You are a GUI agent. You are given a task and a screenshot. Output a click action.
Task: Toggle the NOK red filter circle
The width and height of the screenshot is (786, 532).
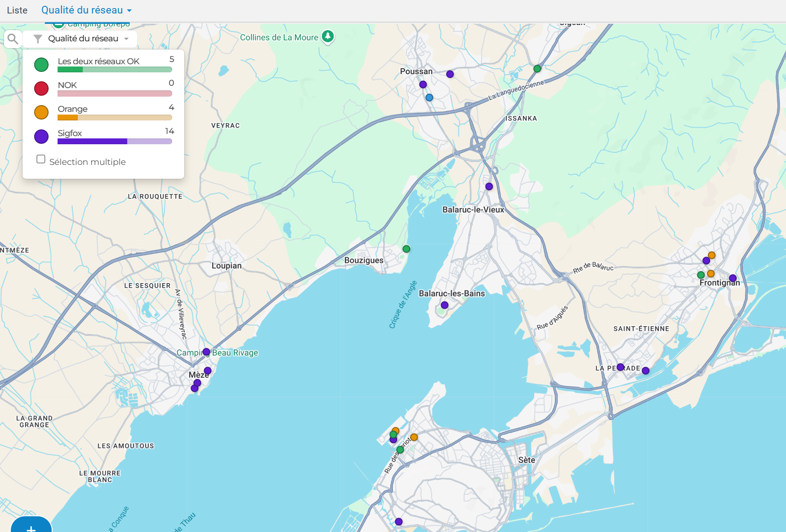click(x=41, y=89)
